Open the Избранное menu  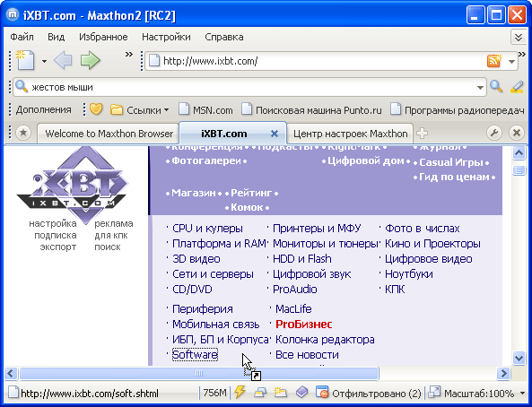click(103, 37)
